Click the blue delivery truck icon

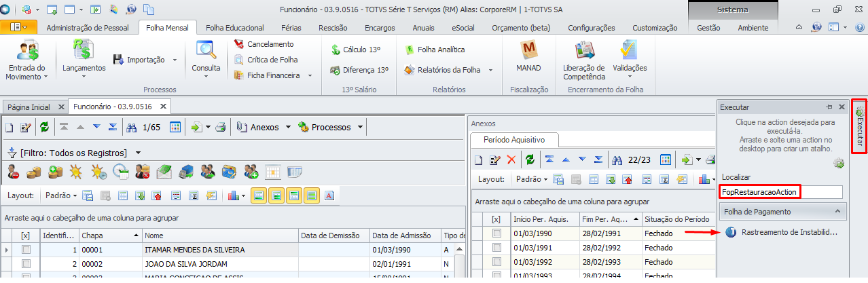click(186, 172)
